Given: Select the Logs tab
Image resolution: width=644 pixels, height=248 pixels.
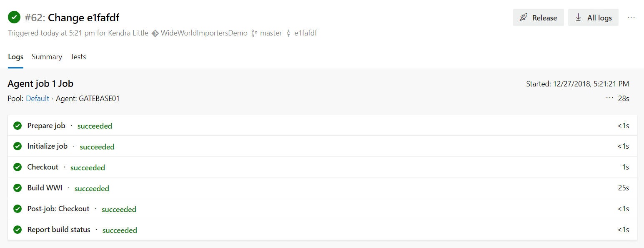Looking at the screenshot, I should (x=15, y=57).
